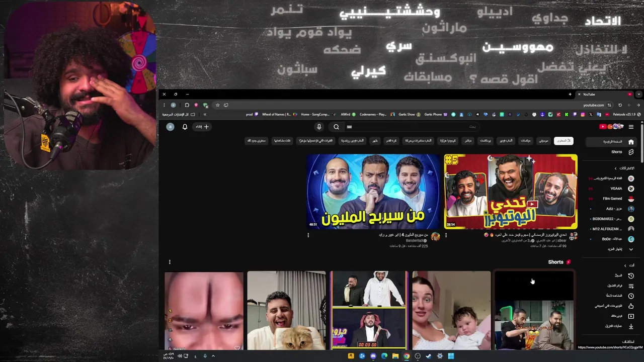Open the Instagram bookmark icon
Screen dimensions: 644x362
click(583, 114)
